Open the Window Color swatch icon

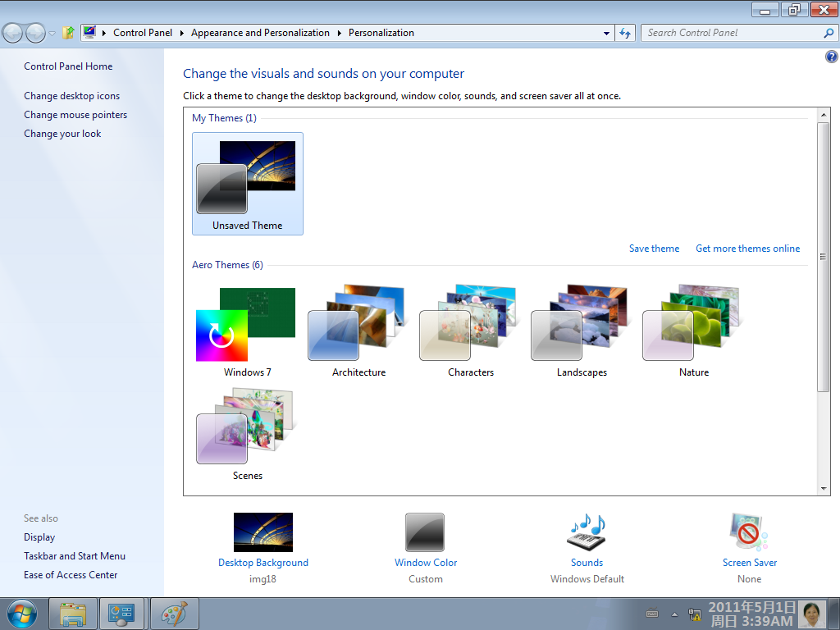click(425, 532)
